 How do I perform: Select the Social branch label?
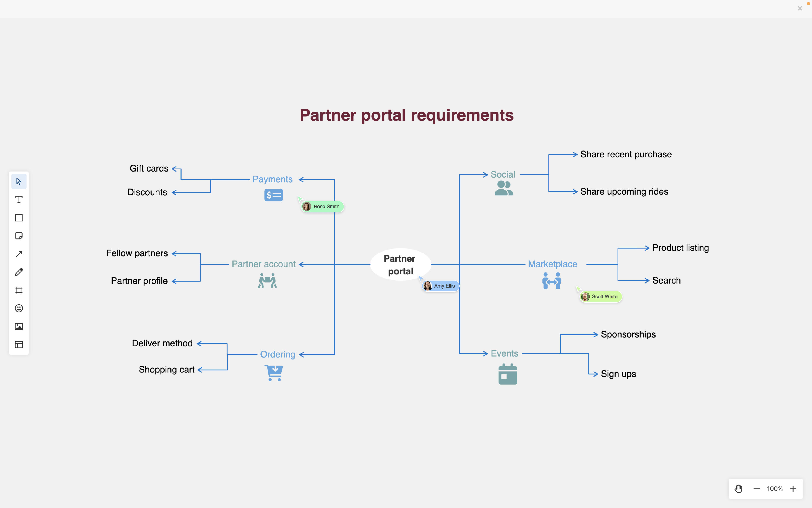point(502,174)
